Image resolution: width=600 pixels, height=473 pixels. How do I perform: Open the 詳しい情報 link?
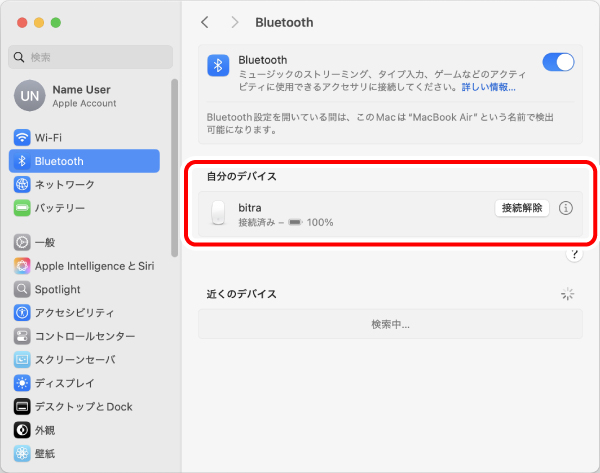[488, 87]
